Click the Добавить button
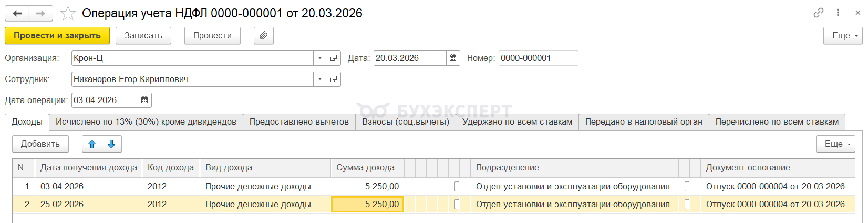 (40, 144)
